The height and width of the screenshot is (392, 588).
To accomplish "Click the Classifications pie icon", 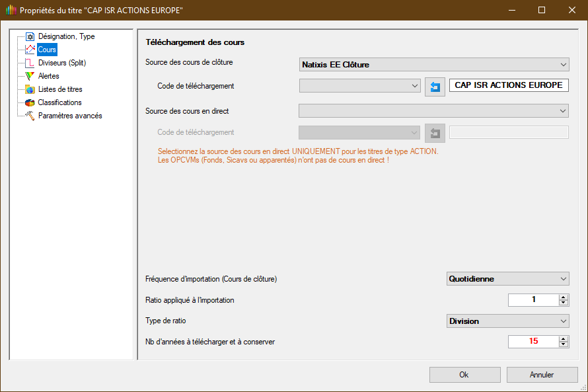I will coord(30,102).
